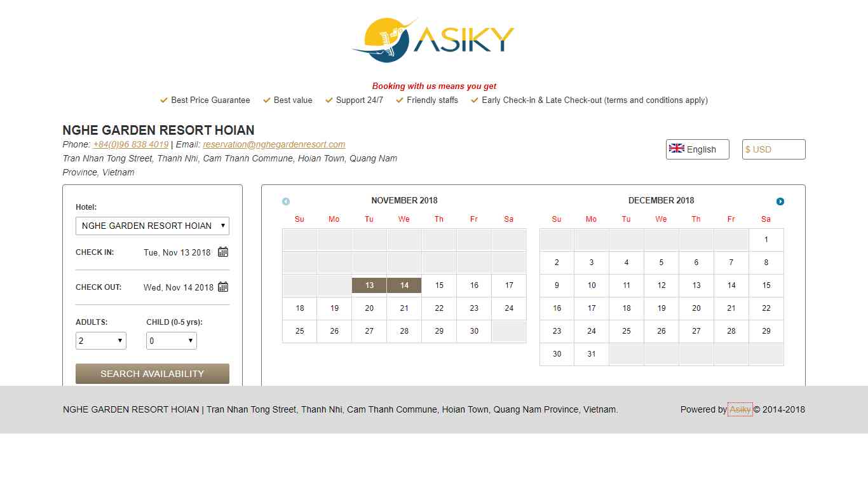Click the check-in date field text

[x=177, y=252]
